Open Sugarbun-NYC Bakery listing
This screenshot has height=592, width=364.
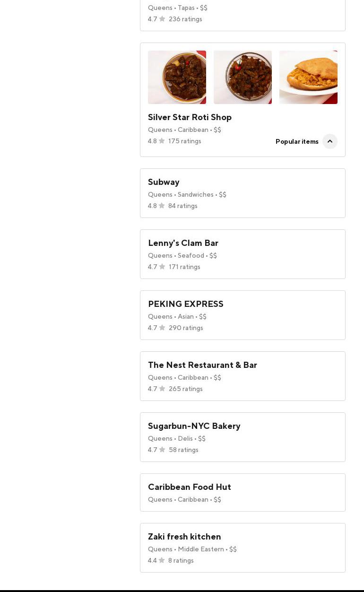coord(194,426)
